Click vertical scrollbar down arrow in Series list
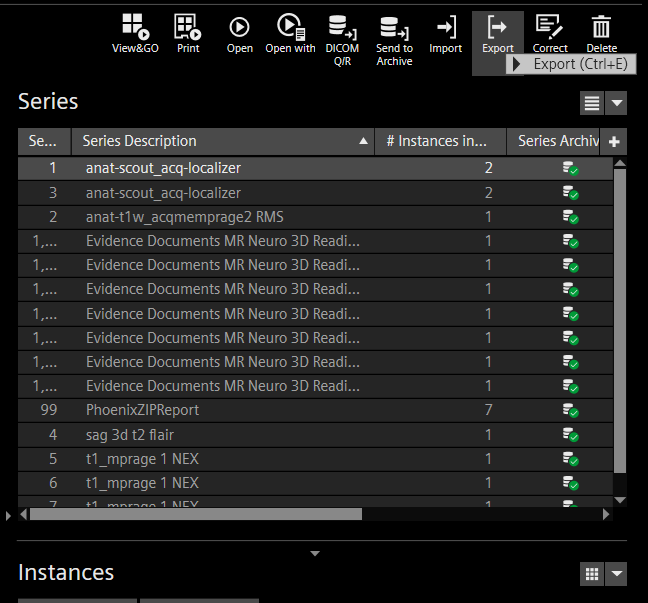 [619, 500]
